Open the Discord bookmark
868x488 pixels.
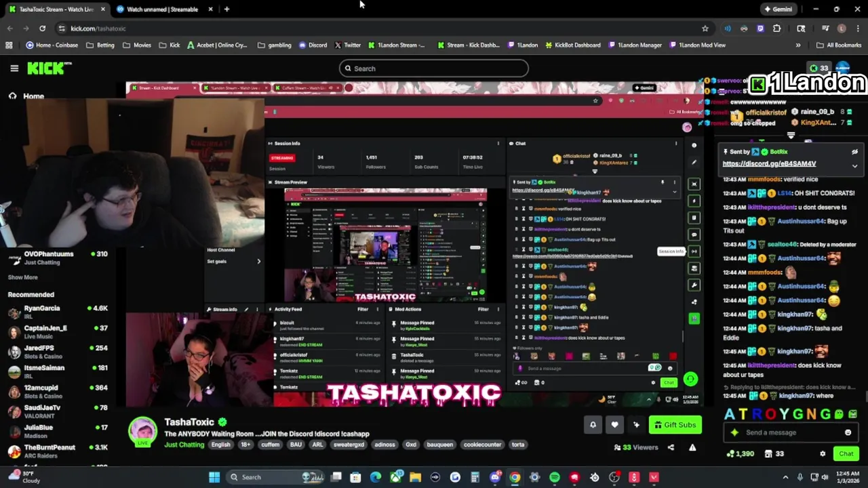point(312,45)
